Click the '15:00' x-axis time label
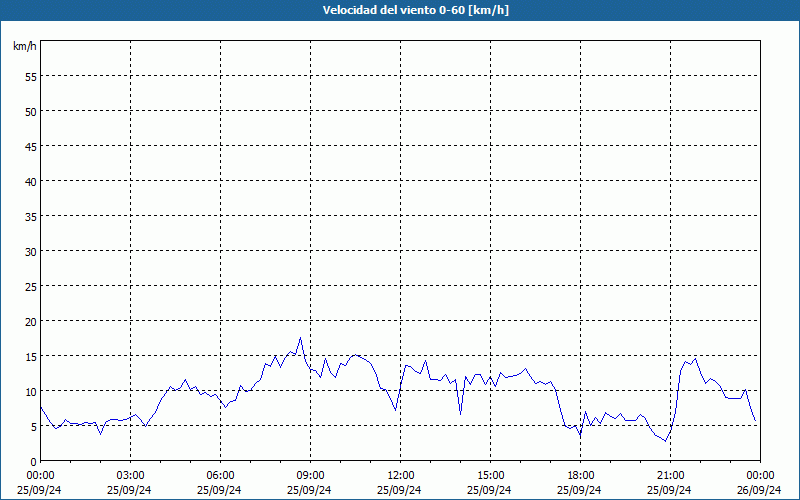This screenshot has width=800, height=500. point(490,476)
